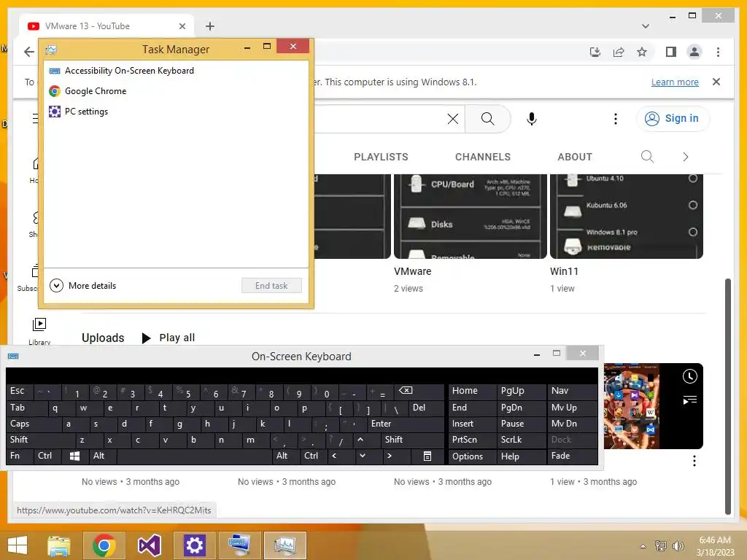Click the VMware playlist thumbnail

click(471, 217)
